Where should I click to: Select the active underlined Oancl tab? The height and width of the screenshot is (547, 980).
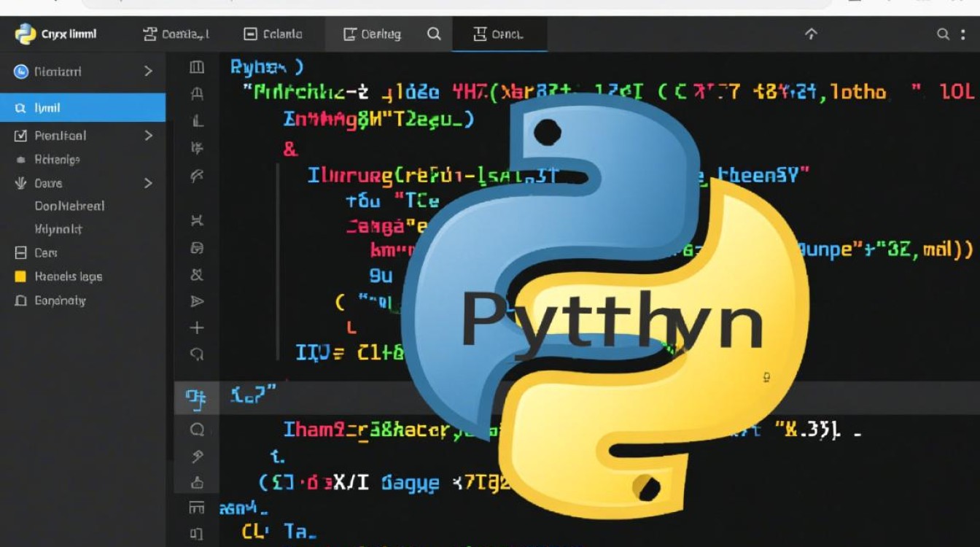(499, 34)
